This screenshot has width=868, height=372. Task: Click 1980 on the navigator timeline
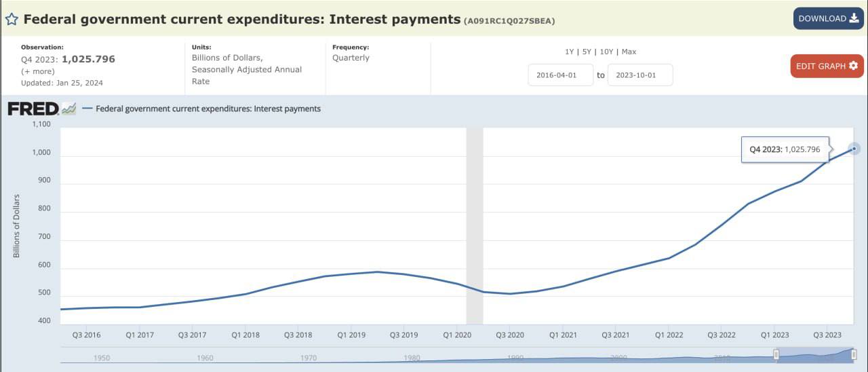coord(412,358)
